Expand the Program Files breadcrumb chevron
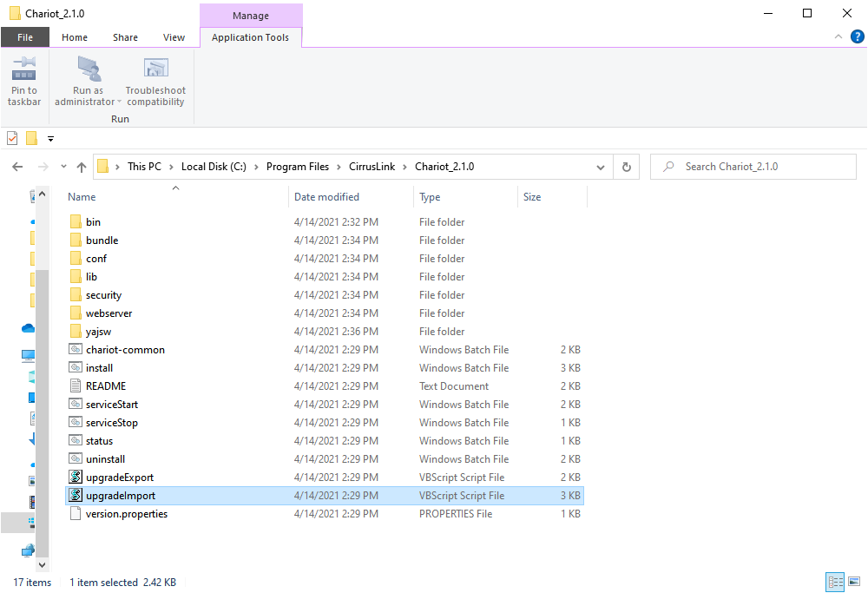 pos(339,167)
